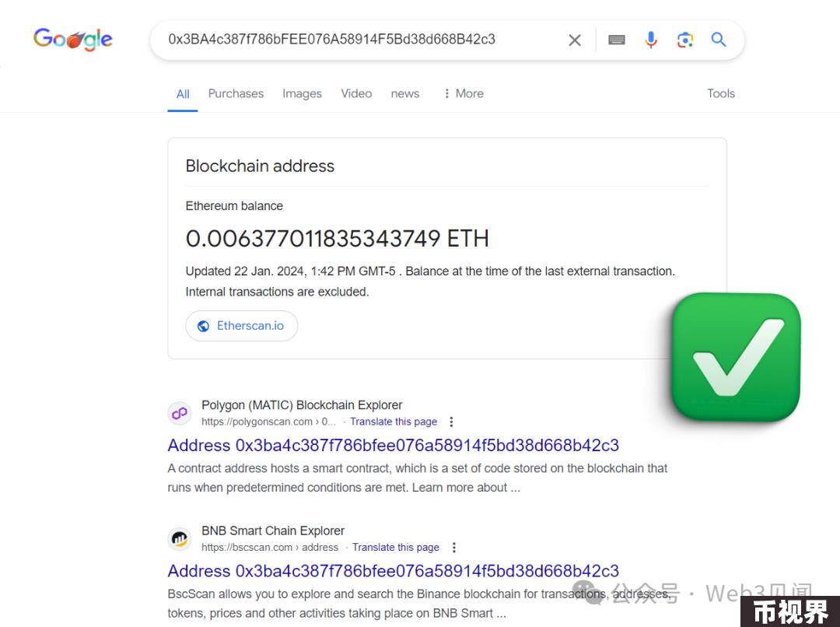This screenshot has width=840, height=627.
Task: Select the Video tab
Action: point(356,93)
